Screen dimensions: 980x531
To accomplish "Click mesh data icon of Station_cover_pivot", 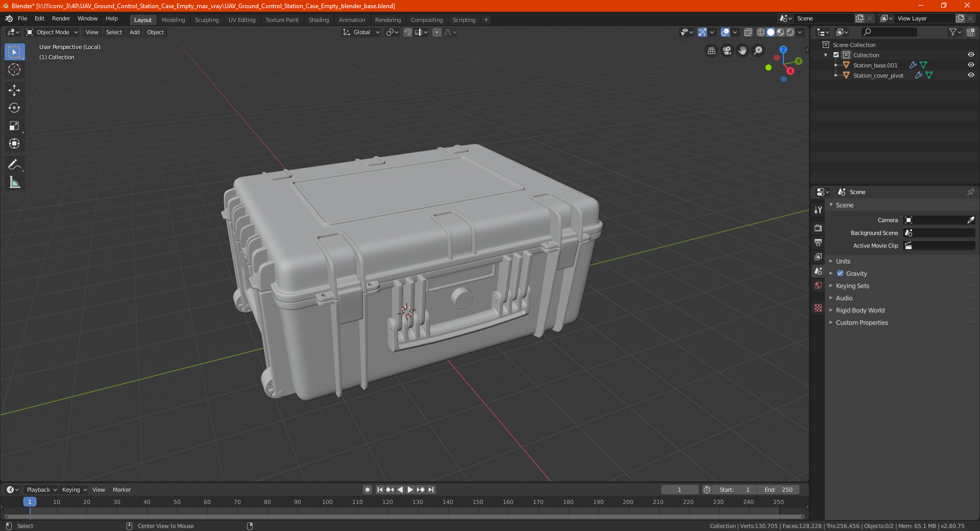I will (929, 75).
